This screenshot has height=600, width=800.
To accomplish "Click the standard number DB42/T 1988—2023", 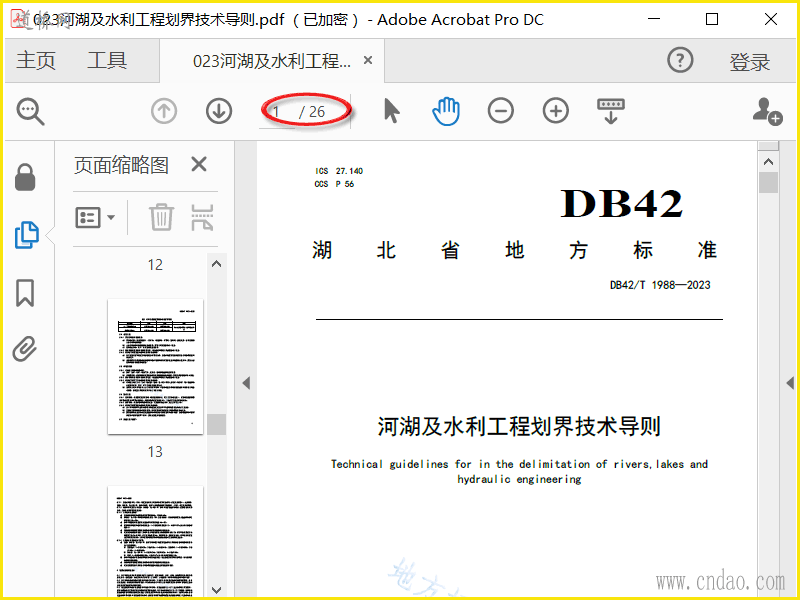I will click(x=660, y=285).
